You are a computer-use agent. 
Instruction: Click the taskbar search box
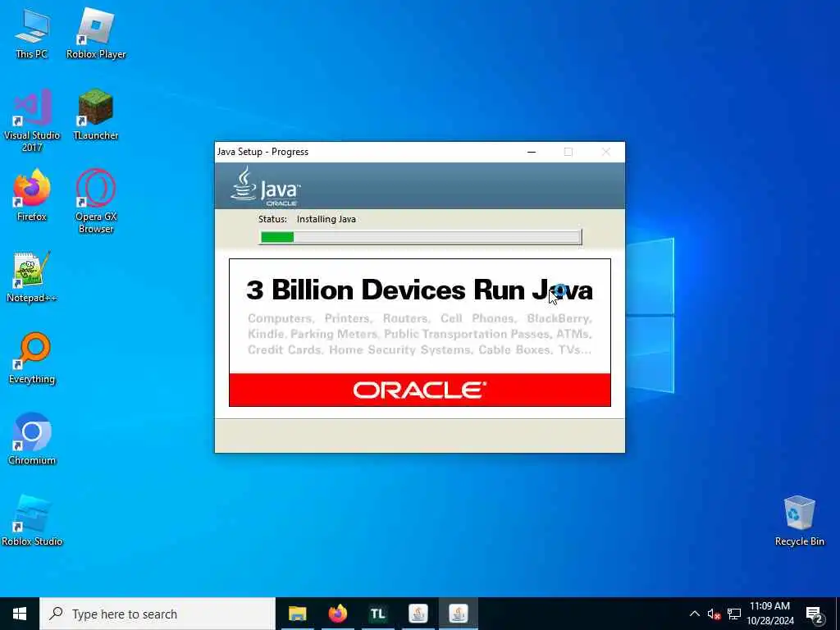[157, 614]
